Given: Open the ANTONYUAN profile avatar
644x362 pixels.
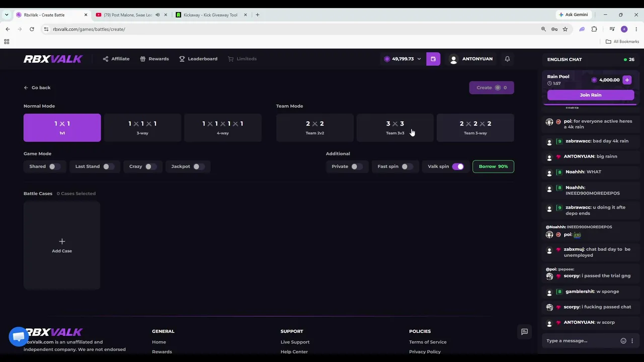Looking at the screenshot, I should (453, 59).
